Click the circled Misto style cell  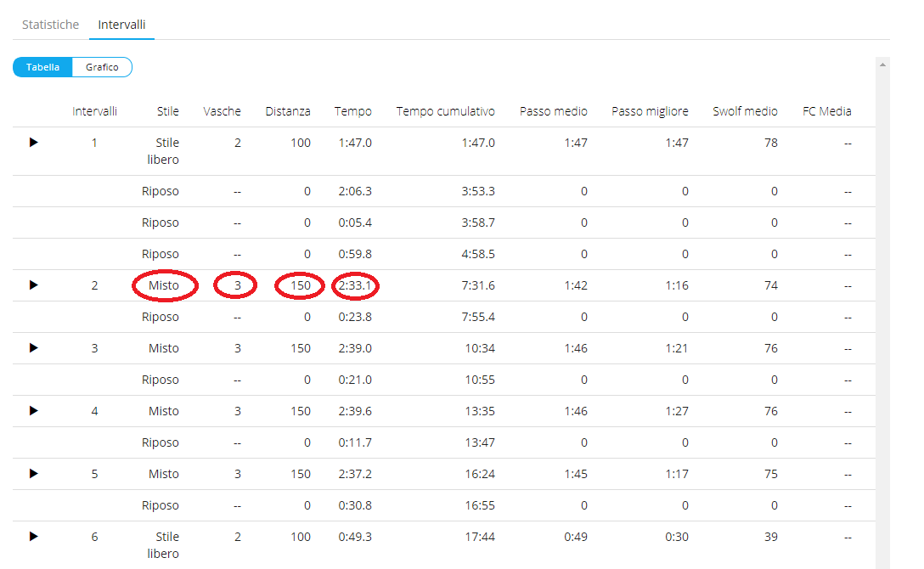click(x=164, y=286)
